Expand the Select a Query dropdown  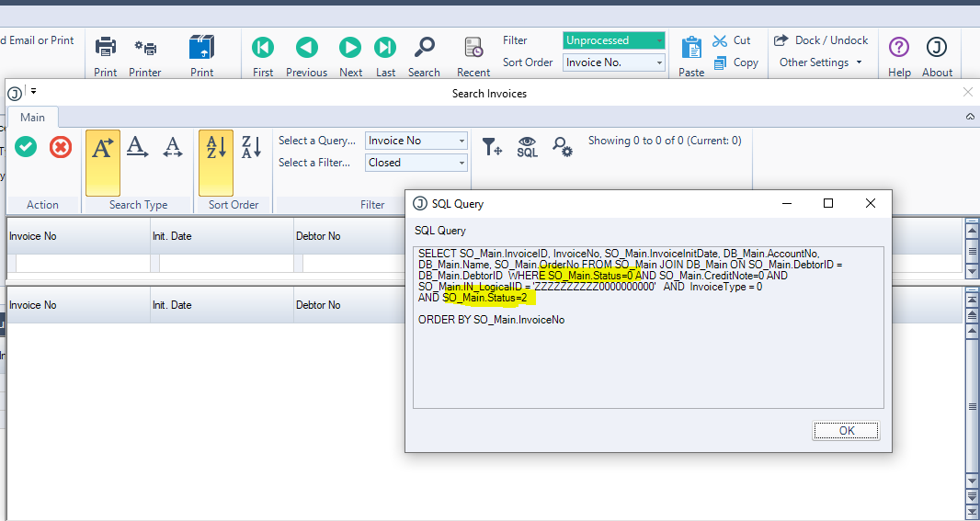pos(461,141)
